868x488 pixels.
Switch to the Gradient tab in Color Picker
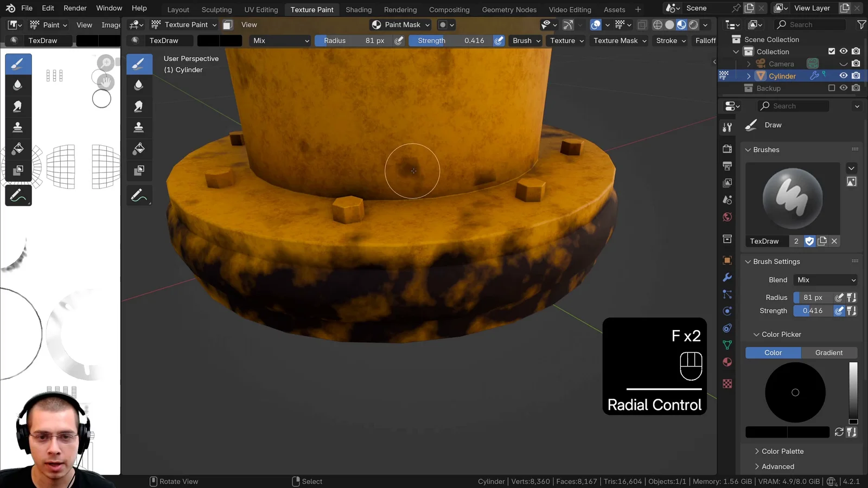[828, 352]
